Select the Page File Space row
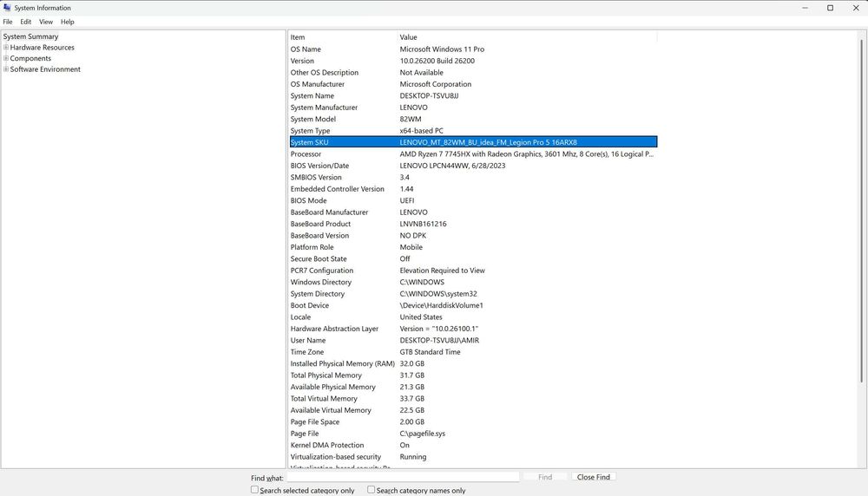 pyautogui.click(x=473, y=421)
